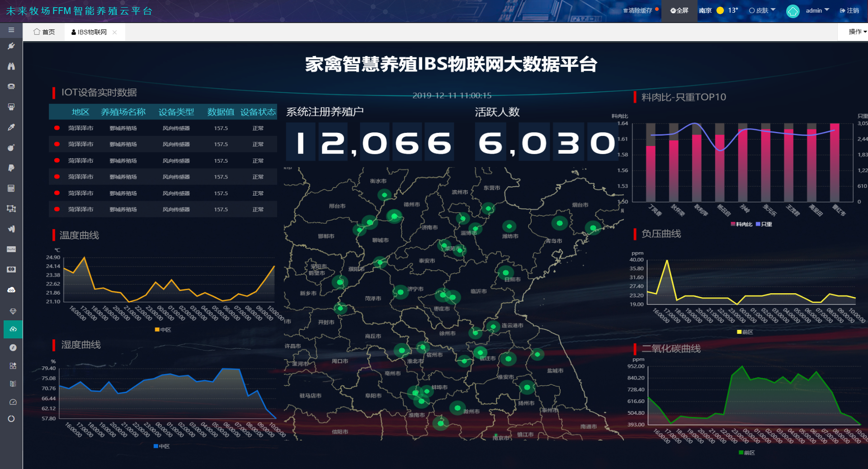This screenshot has height=469, width=868.
Task: Open the book-layout icon in sidebar
Action: pos(13,384)
